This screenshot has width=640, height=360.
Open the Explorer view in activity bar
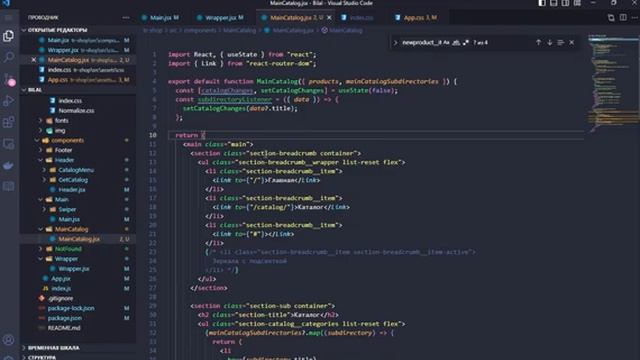coord(8,36)
